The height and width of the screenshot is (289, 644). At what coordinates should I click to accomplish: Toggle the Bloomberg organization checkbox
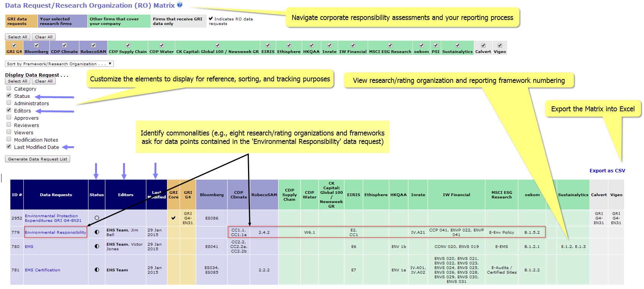[36, 45]
